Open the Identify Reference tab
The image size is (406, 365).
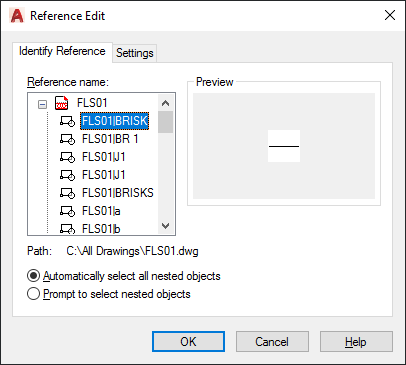tap(62, 51)
